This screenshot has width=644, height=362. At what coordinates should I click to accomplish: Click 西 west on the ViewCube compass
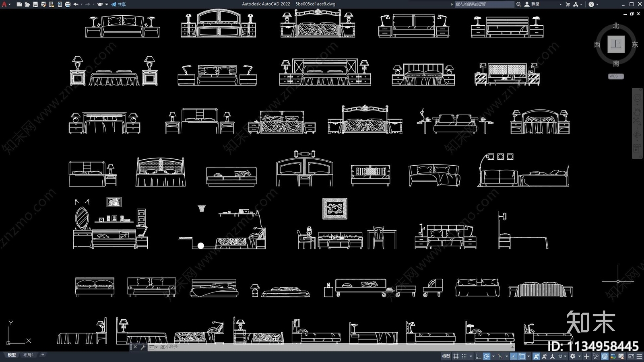coord(597,44)
